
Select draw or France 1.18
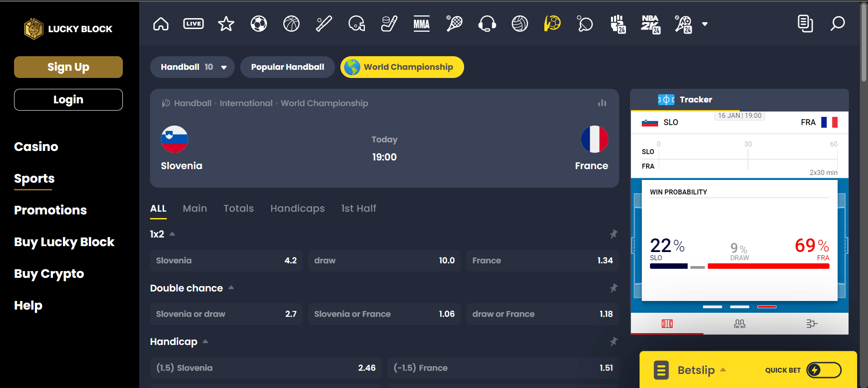[x=543, y=314]
